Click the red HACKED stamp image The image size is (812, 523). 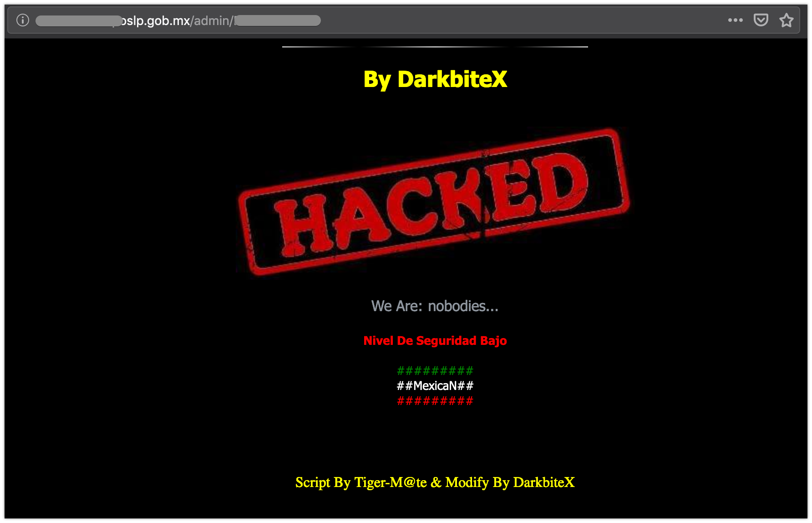(x=434, y=202)
